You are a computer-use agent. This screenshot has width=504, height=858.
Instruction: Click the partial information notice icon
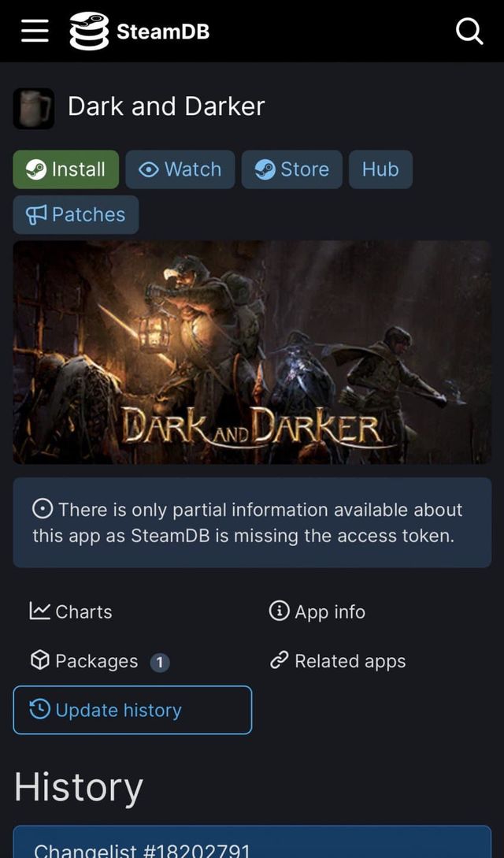(x=43, y=509)
